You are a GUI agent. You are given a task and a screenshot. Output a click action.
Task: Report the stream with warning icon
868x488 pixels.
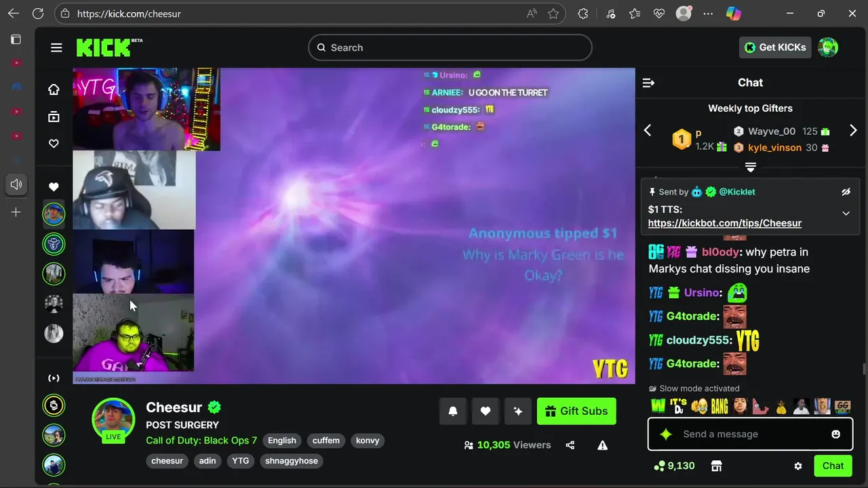click(x=602, y=445)
